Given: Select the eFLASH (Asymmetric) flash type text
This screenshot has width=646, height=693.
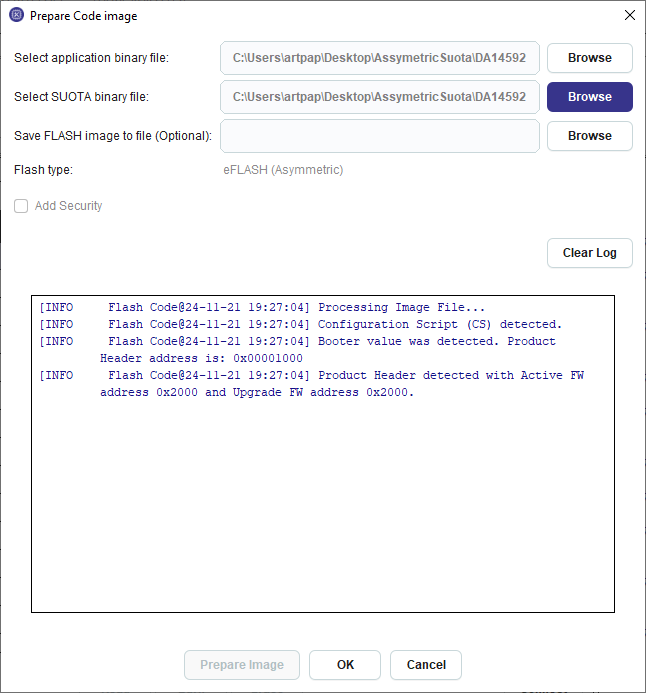Looking at the screenshot, I should tap(283, 170).
